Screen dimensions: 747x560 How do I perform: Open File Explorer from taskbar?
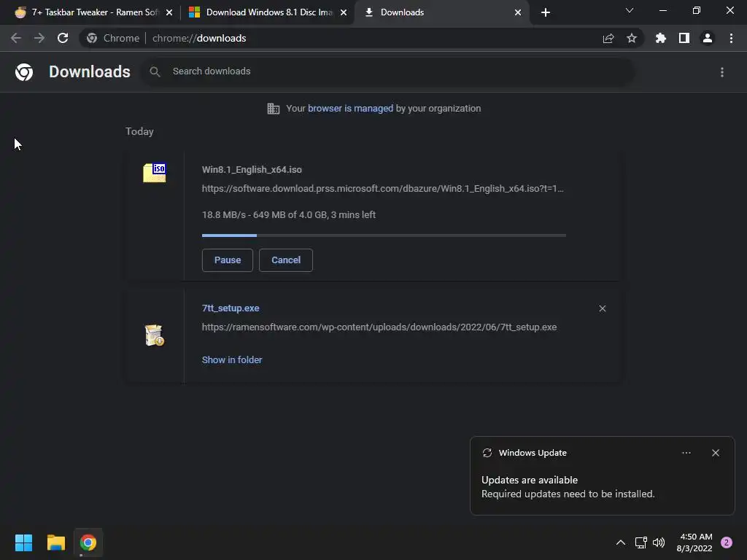55,542
